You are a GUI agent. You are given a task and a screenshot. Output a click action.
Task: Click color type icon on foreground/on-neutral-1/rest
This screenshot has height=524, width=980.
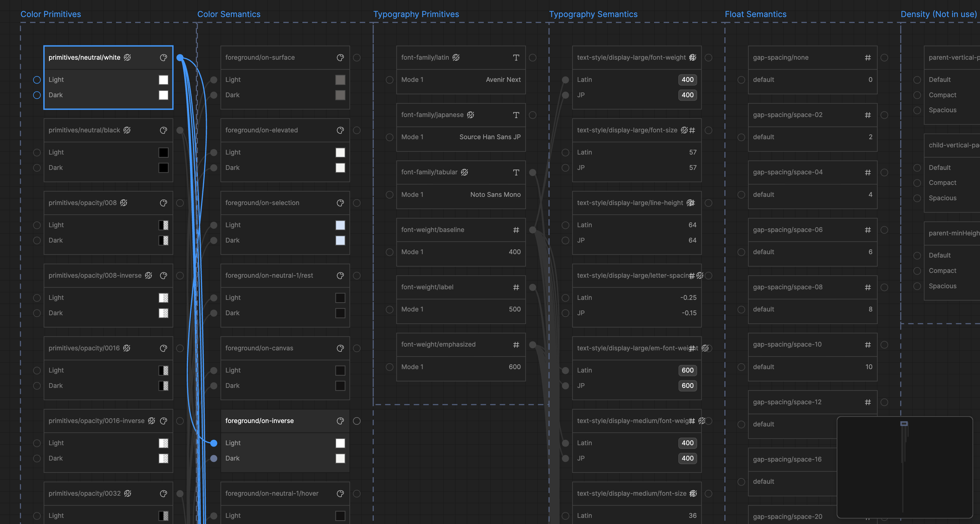(341, 275)
